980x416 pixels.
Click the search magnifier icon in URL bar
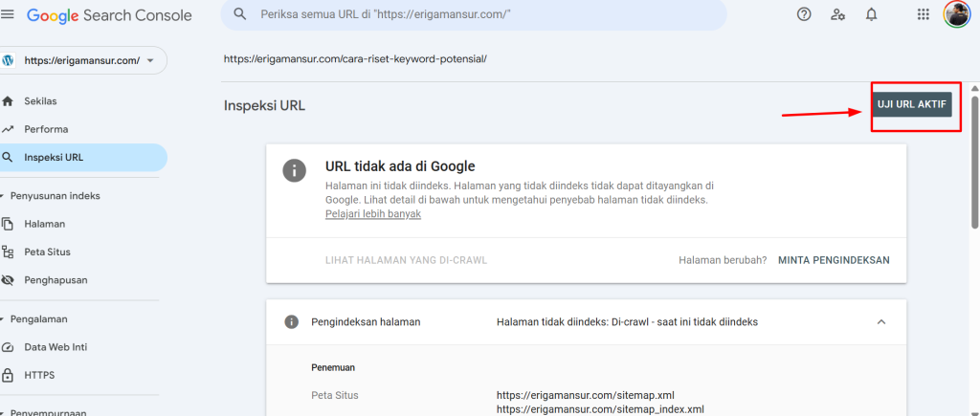click(238, 13)
